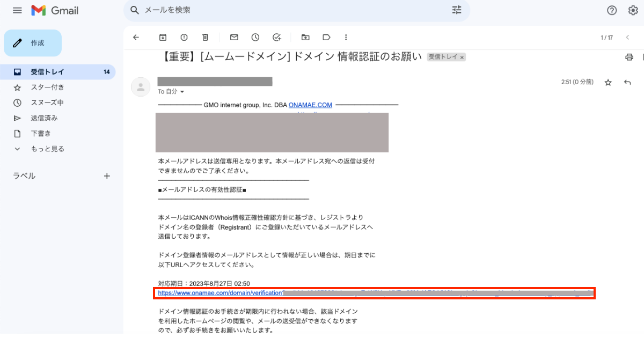Snooze this email with the clock icon
The height and width of the screenshot is (338, 644).
(x=255, y=38)
